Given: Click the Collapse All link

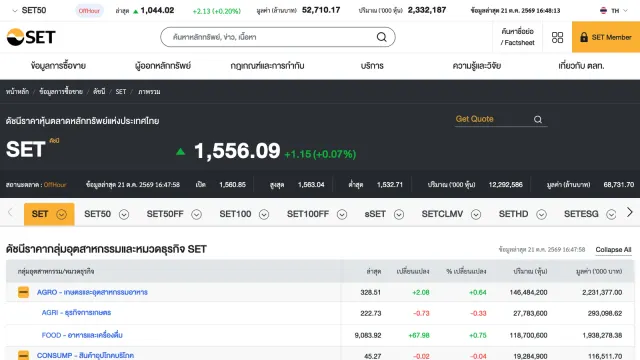Looking at the screenshot, I should [613, 250].
